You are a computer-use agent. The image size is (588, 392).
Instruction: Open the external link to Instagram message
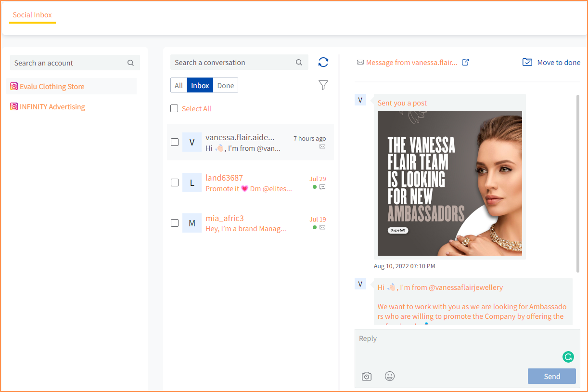point(465,62)
